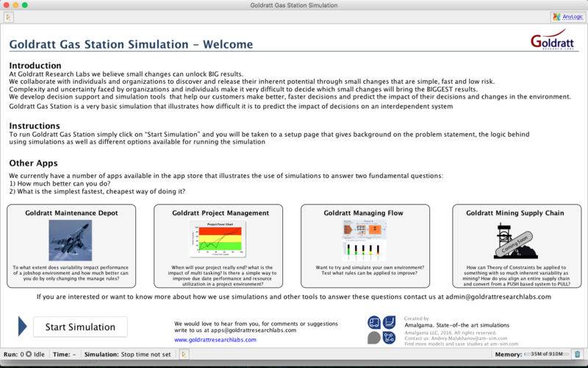Click the Project Management description about multi tasking
The width and height of the screenshot is (588, 368).
(x=222, y=275)
